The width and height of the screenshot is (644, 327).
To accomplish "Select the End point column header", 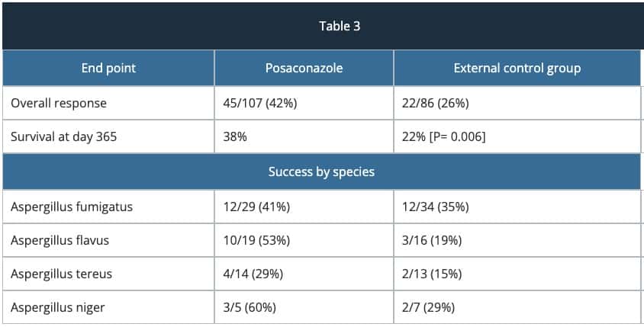I will pyautogui.click(x=108, y=69).
